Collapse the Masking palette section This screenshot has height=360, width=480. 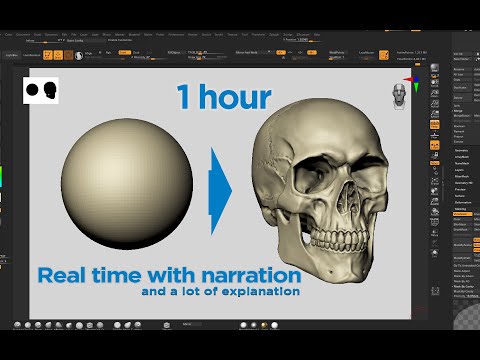click(x=460, y=209)
